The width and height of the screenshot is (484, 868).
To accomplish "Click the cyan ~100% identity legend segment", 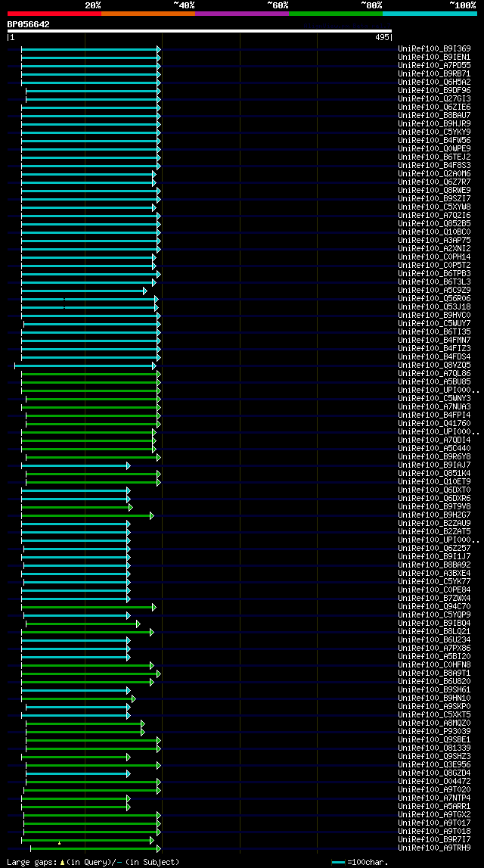I will pyautogui.click(x=430, y=14).
